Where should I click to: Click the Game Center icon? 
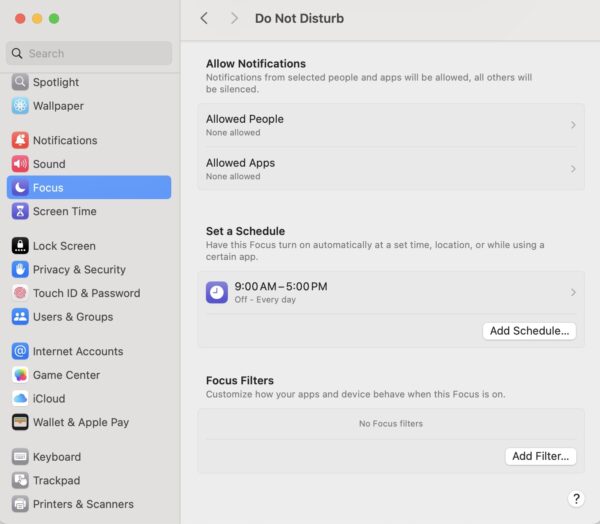pyautogui.click(x=20, y=375)
